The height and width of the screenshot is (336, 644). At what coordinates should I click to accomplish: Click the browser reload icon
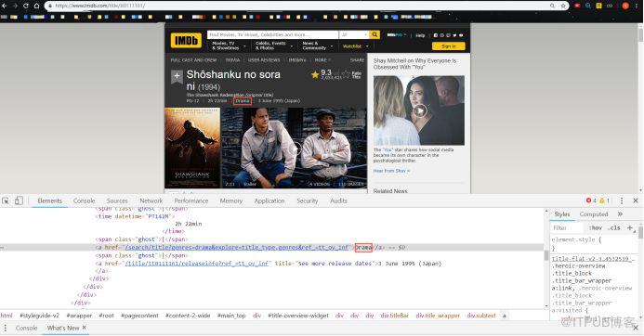click(26, 6)
